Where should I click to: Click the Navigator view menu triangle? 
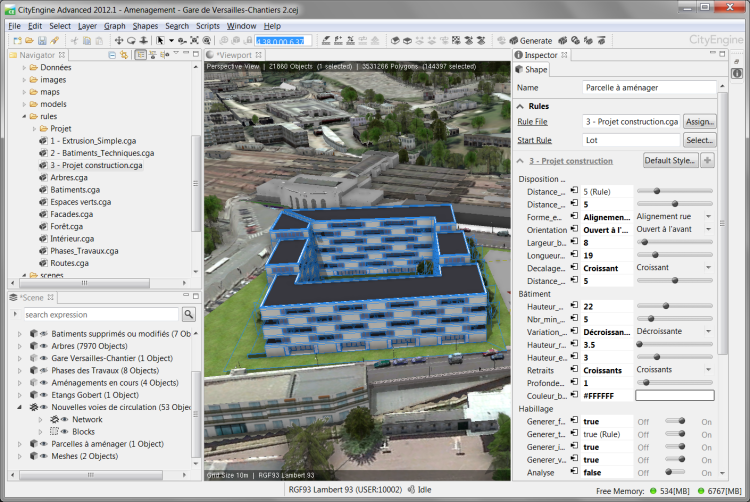coord(176,54)
